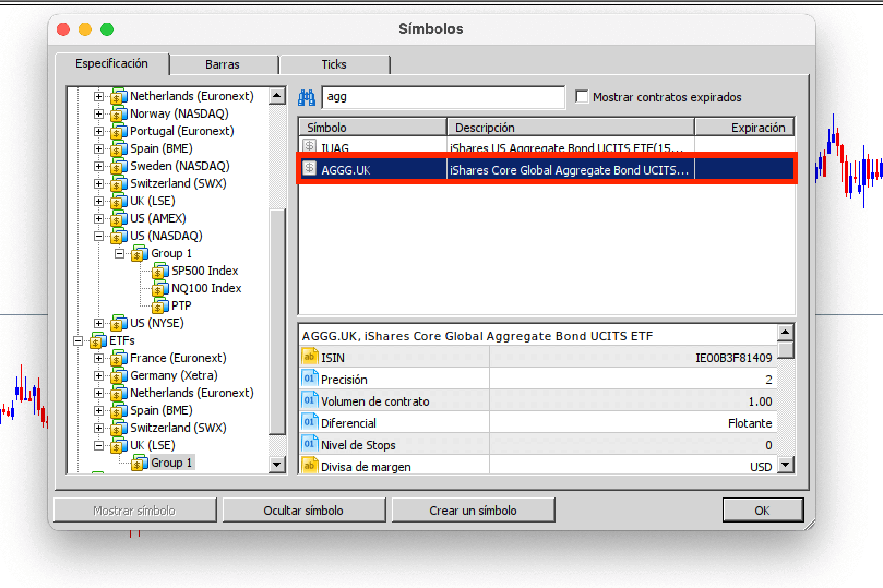
Task: Click the symbol search field containing agg
Action: pyautogui.click(x=443, y=97)
